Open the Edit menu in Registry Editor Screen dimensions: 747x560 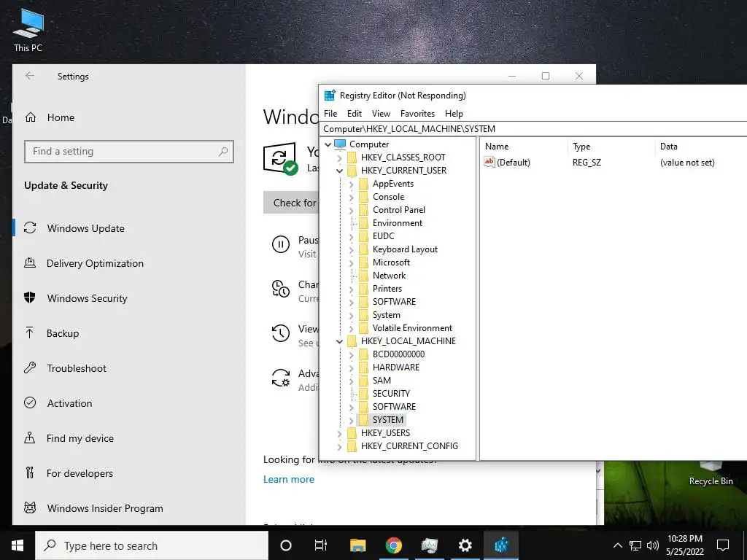354,113
